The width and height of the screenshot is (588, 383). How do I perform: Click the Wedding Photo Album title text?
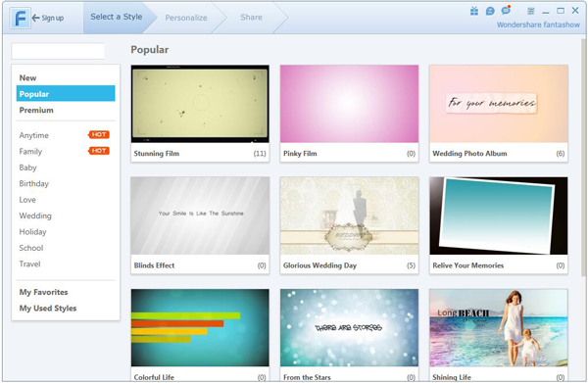pos(469,153)
